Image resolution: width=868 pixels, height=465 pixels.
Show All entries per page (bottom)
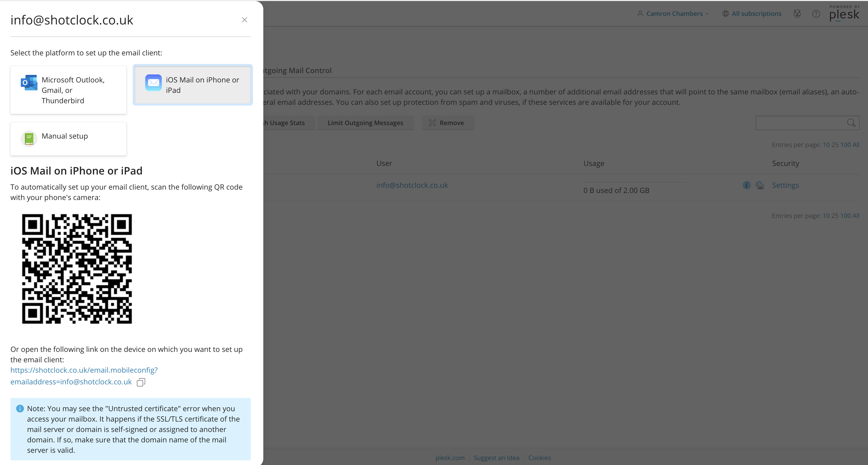(x=856, y=216)
